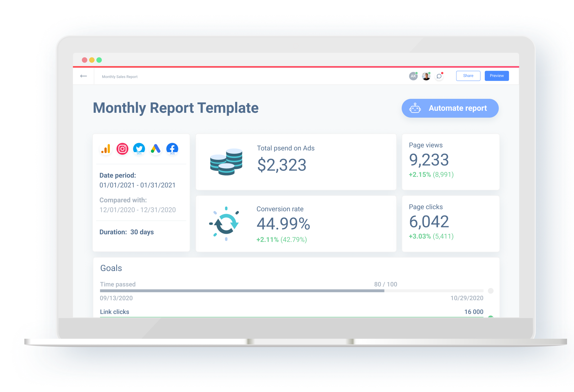Viewport: 574px width, 392px height.
Task: Open comments via the chat bubble icon
Action: [x=439, y=76]
